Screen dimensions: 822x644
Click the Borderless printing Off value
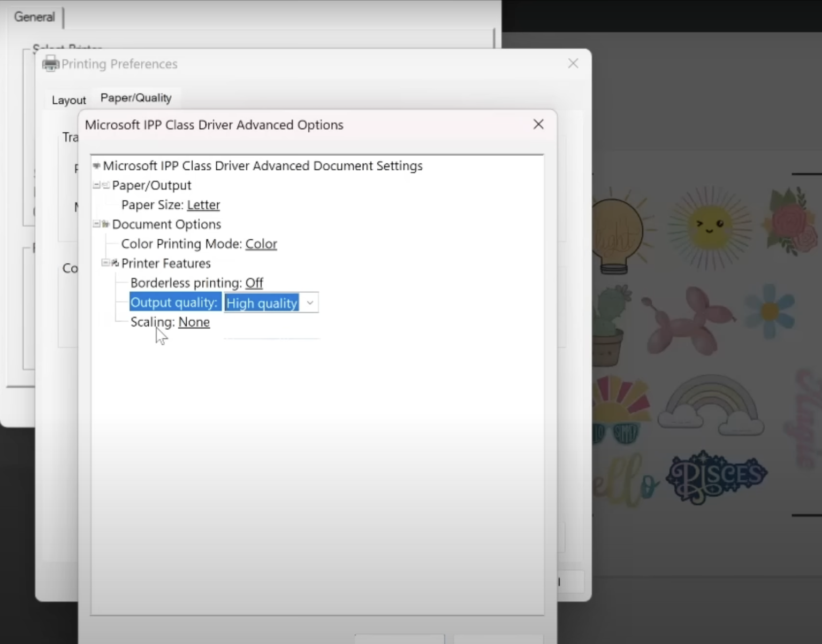(254, 283)
